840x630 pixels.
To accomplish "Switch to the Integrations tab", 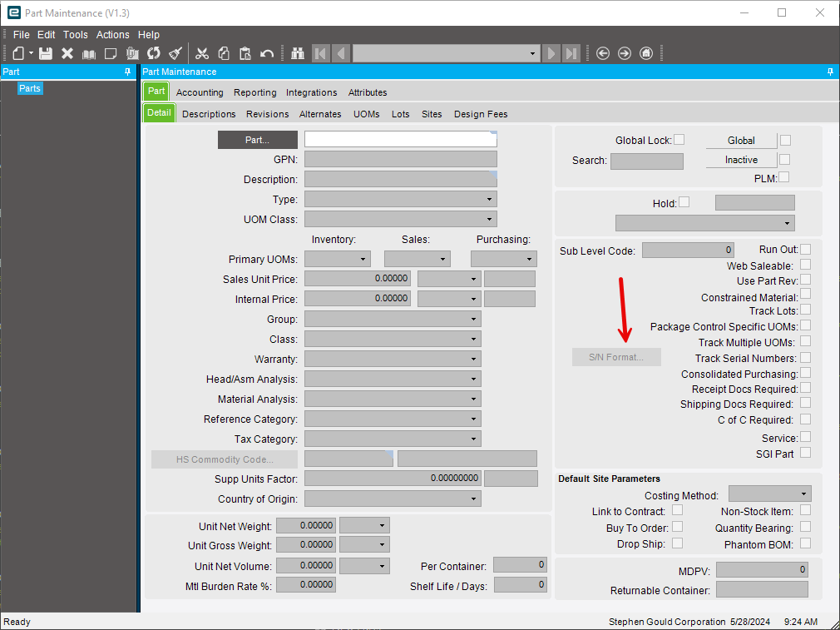I will coord(311,92).
